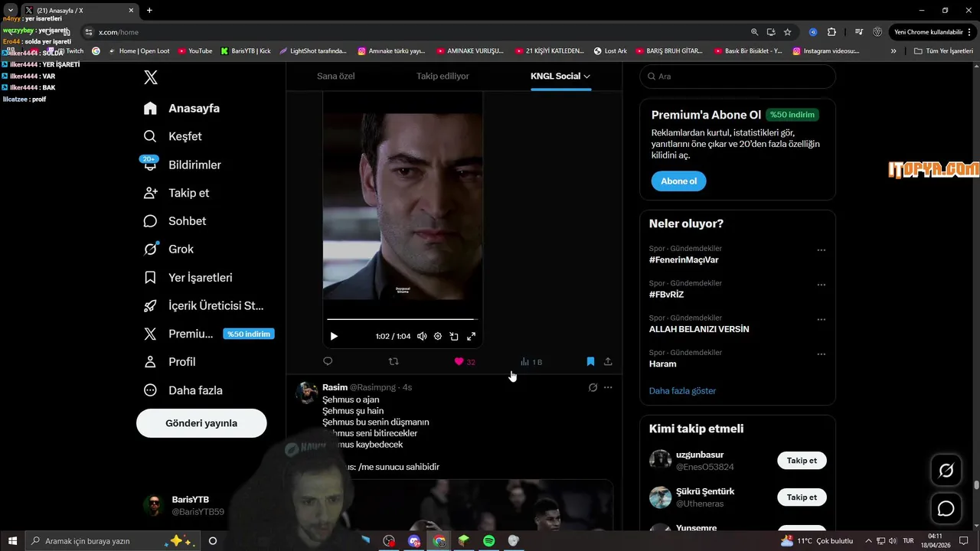This screenshot has width=980, height=551.
Task: Open Premium in the sidebar
Action: [x=208, y=334]
